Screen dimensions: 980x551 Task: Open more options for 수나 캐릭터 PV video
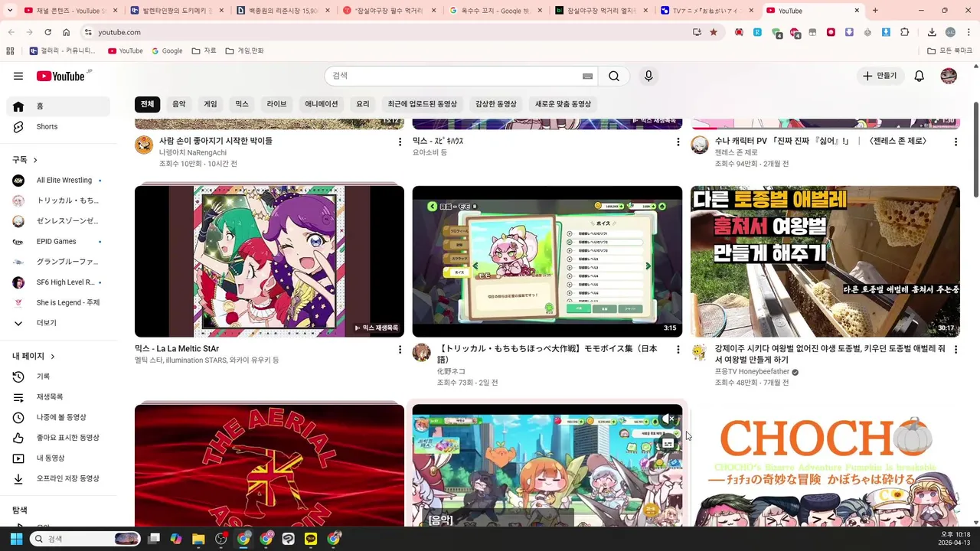955,142
